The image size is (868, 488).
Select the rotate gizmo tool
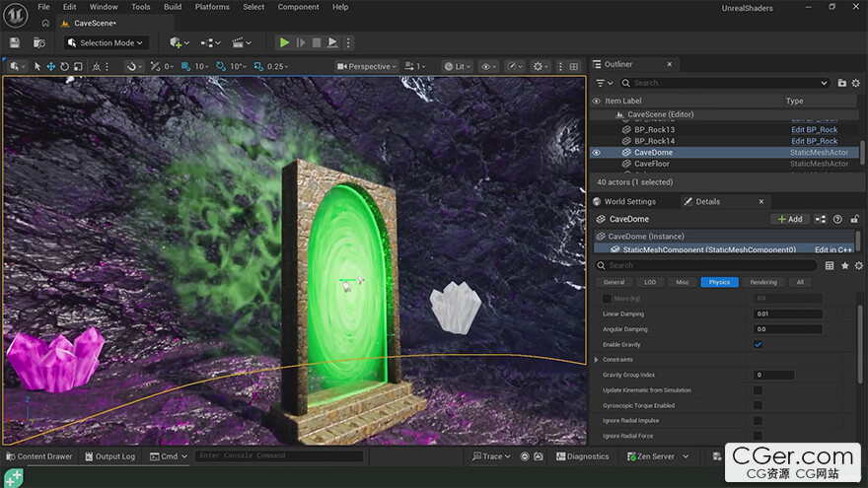point(65,66)
